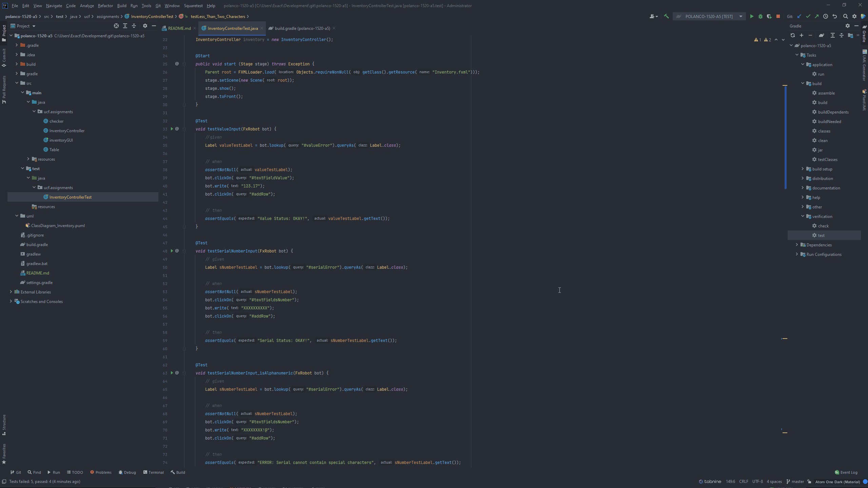The image size is (868, 488).
Task: Switch to the build.gradle editor tab
Action: click(302, 28)
